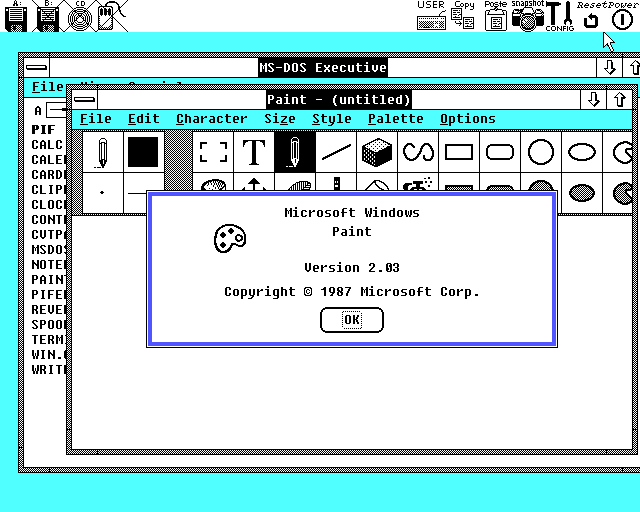Open the Edit menu in Paint
Image resolution: width=640 pixels, height=512 pixels.
[144, 119]
